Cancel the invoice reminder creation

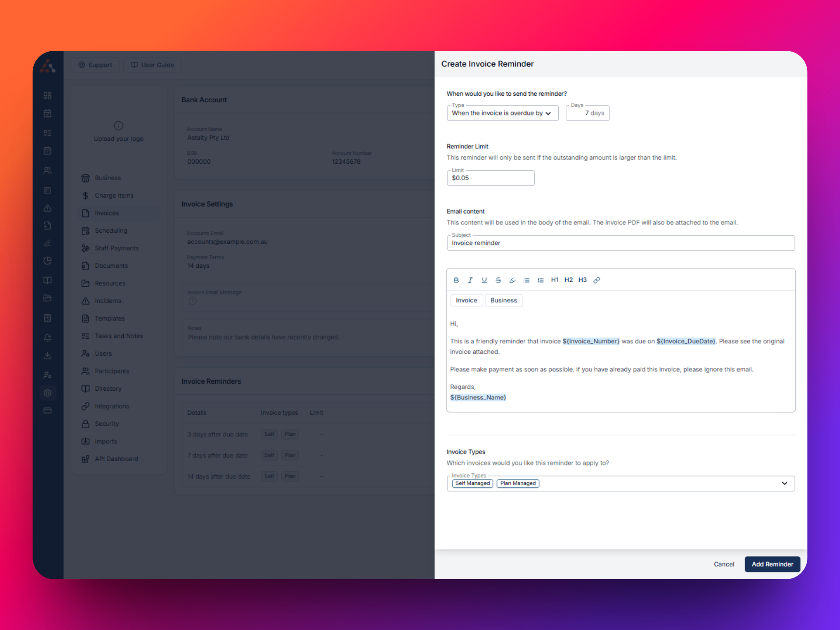(724, 564)
